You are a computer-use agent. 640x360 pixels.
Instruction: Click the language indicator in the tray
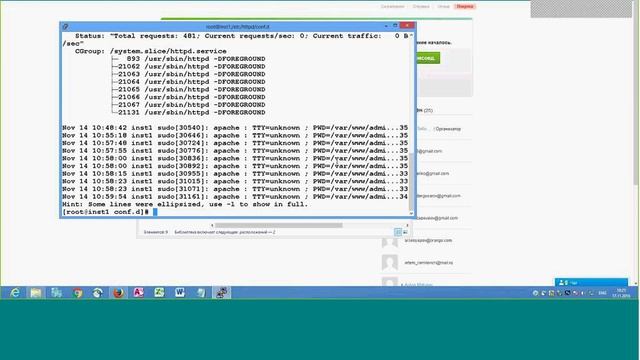point(602,293)
